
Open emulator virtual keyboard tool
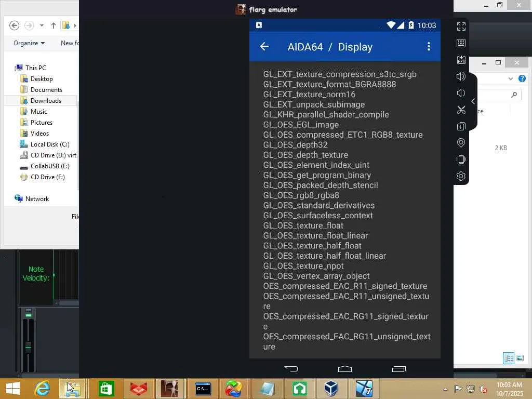(461, 43)
